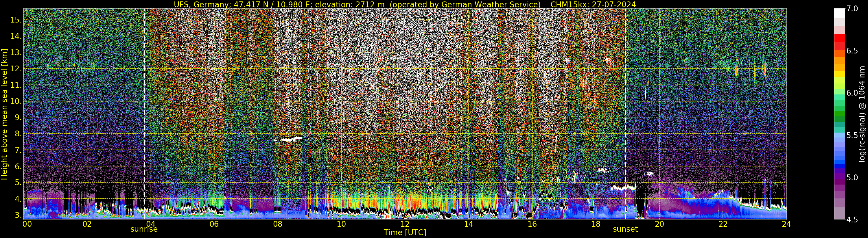This screenshot has width=868, height=238.
Task: Click the "8." height axis tick label
Action: (18, 134)
